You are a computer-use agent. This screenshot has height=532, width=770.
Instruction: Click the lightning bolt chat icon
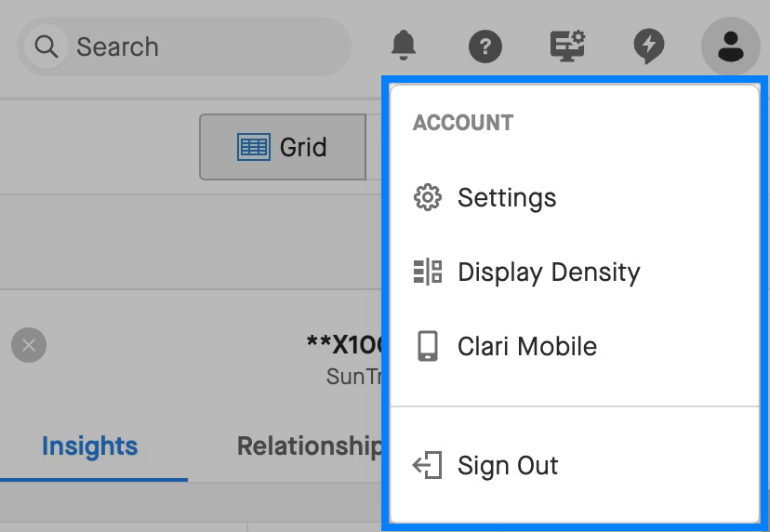[649, 47]
